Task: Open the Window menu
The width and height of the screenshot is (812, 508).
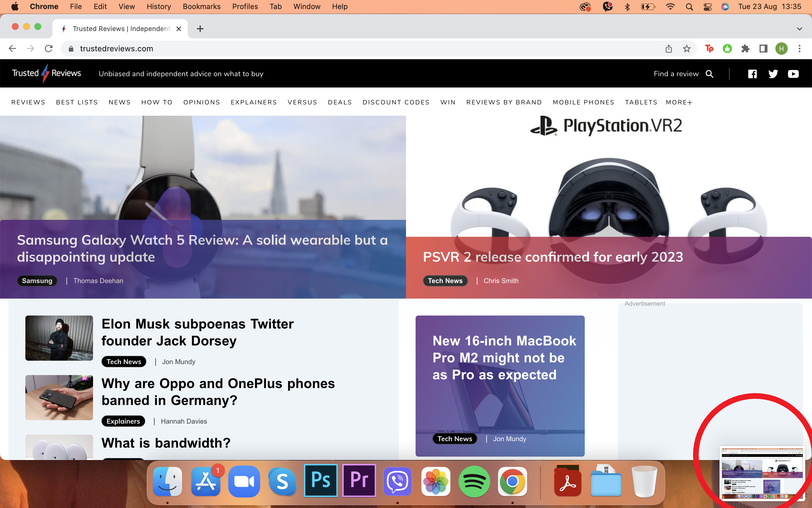Action: (x=307, y=7)
